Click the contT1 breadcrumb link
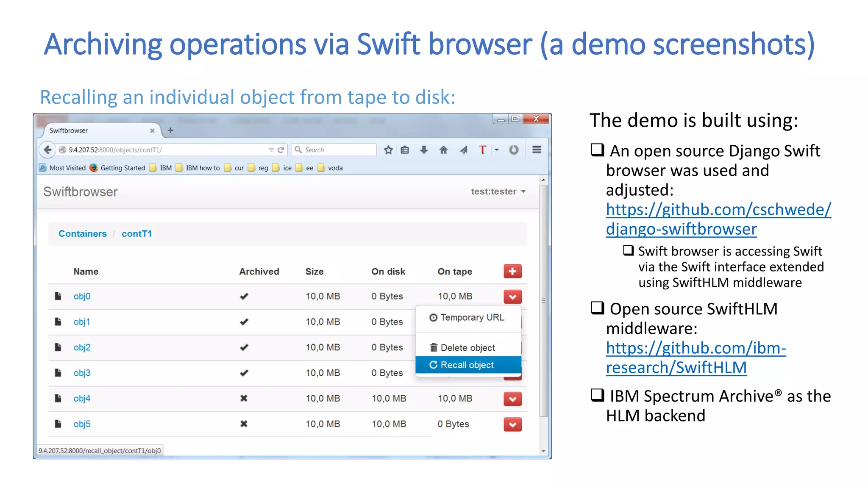 click(136, 233)
